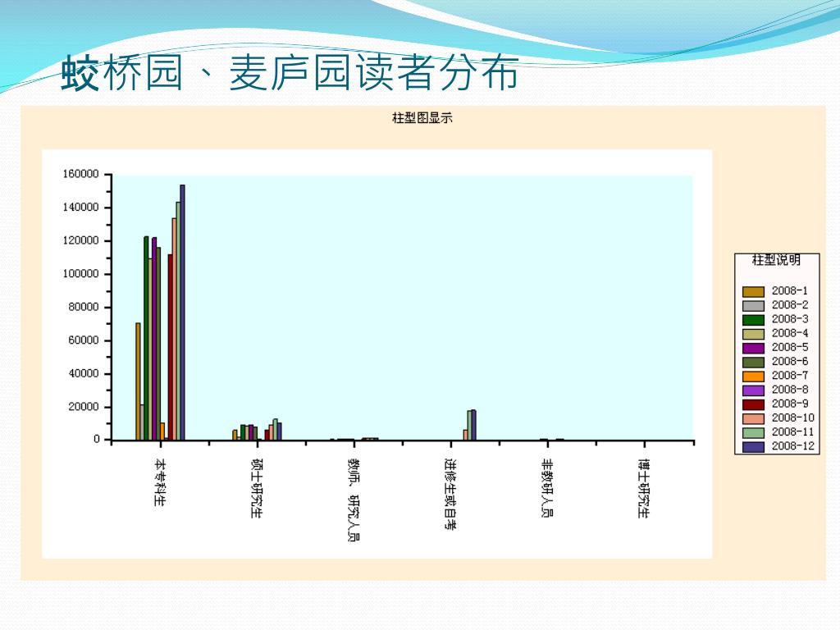The image size is (840, 630).
Task: Click the 2008-6 olive legend swatch
Action: tap(753, 362)
